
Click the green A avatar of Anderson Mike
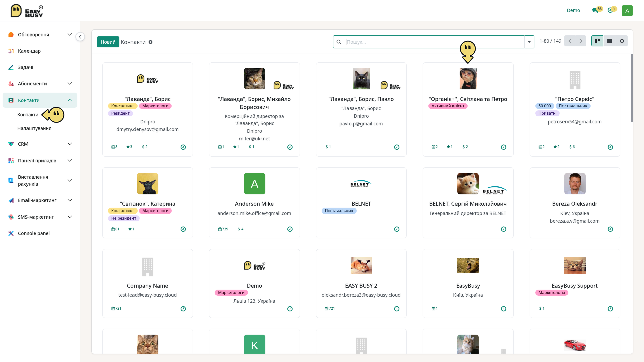(254, 184)
